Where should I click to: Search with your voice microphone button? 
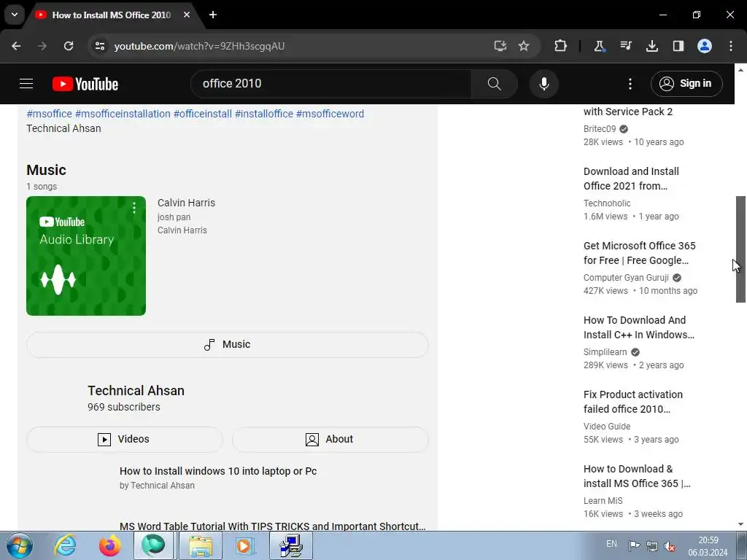click(x=543, y=84)
